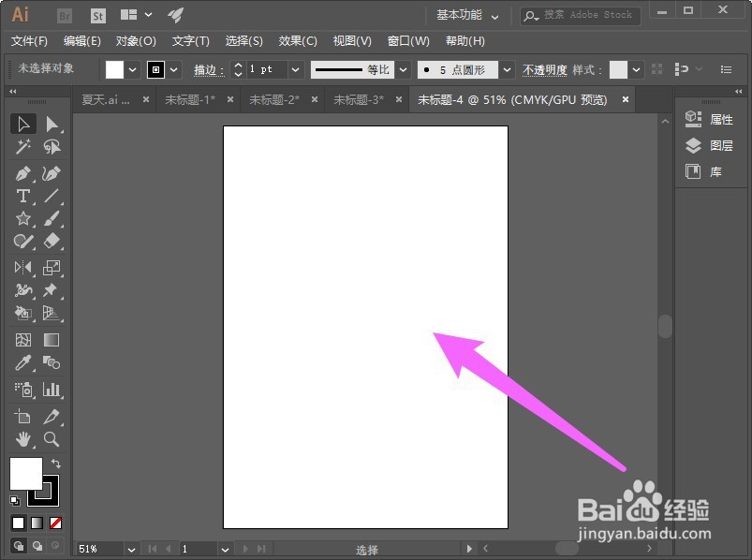Select the Reflect tool
Screen dimensions: 752x560
coord(23,268)
